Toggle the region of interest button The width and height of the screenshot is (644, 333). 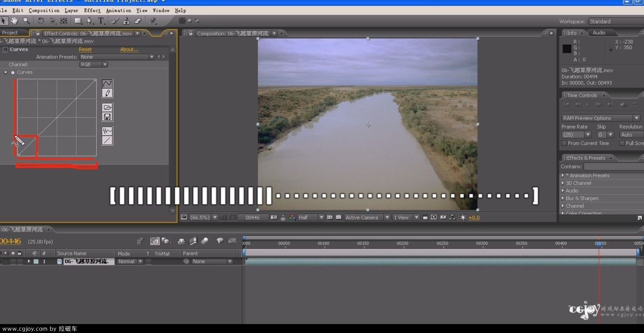330,218
